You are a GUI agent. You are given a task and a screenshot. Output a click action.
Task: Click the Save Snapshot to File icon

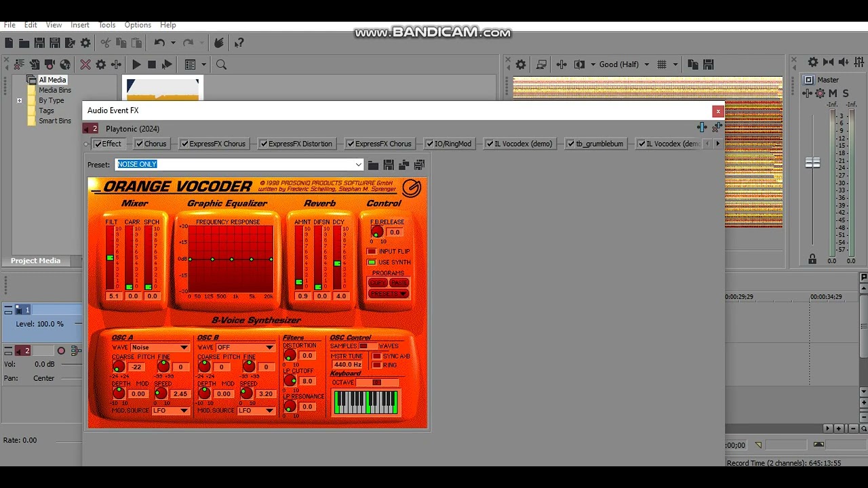tap(708, 64)
